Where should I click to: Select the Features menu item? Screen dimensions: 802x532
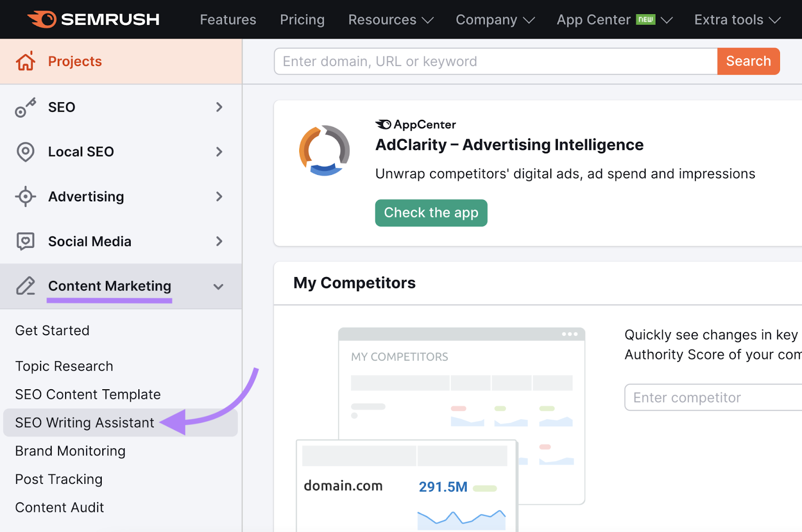pyautogui.click(x=228, y=20)
